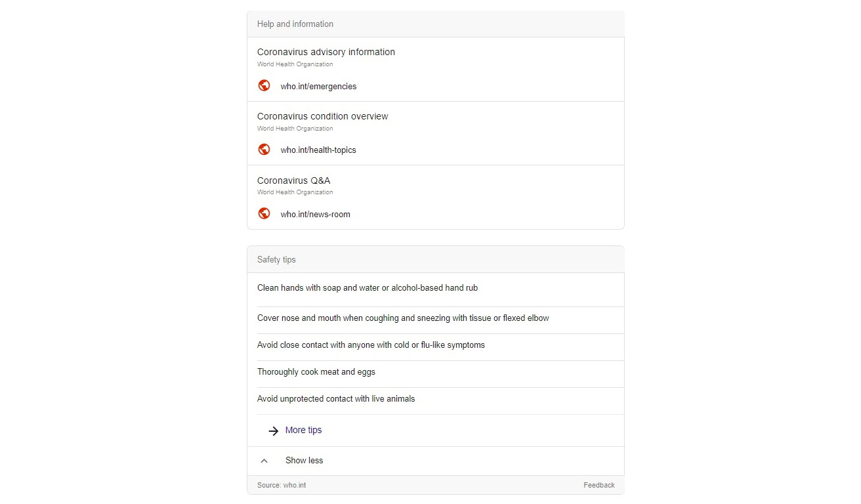The height and width of the screenshot is (504, 861).
Task: Visit the who.int/health-topics URL
Action: (318, 150)
